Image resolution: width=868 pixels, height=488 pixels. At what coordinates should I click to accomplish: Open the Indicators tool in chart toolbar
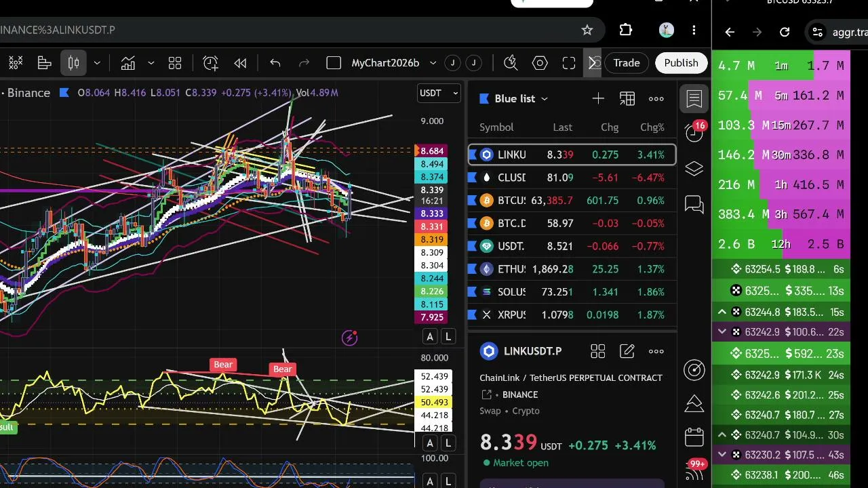[127, 63]
